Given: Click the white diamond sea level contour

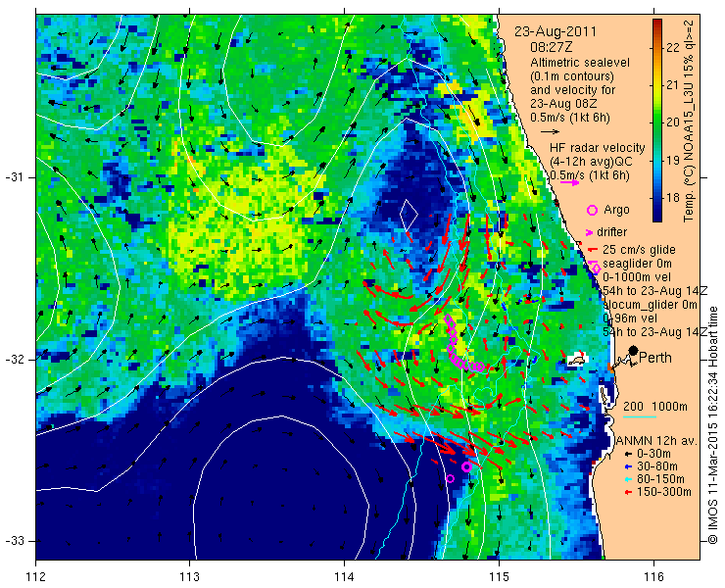Looking at the screenshot, I should pos(409,215).
